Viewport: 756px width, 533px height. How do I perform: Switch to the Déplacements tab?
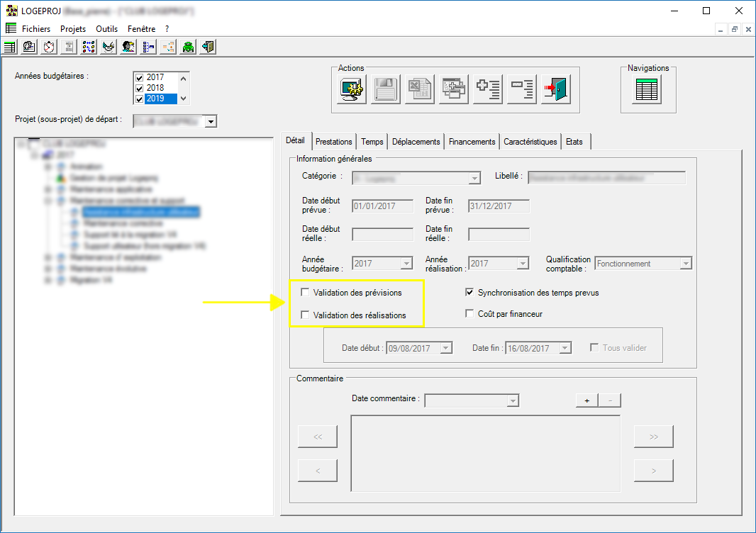click(x=416, y=142)
